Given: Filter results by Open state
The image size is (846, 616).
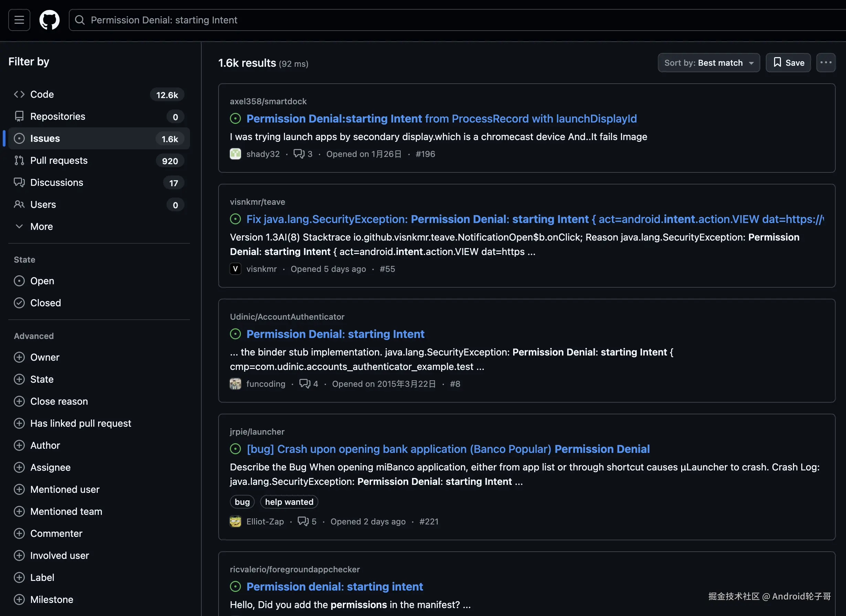Looking at the screenshot, I should (x=42, y=281).
